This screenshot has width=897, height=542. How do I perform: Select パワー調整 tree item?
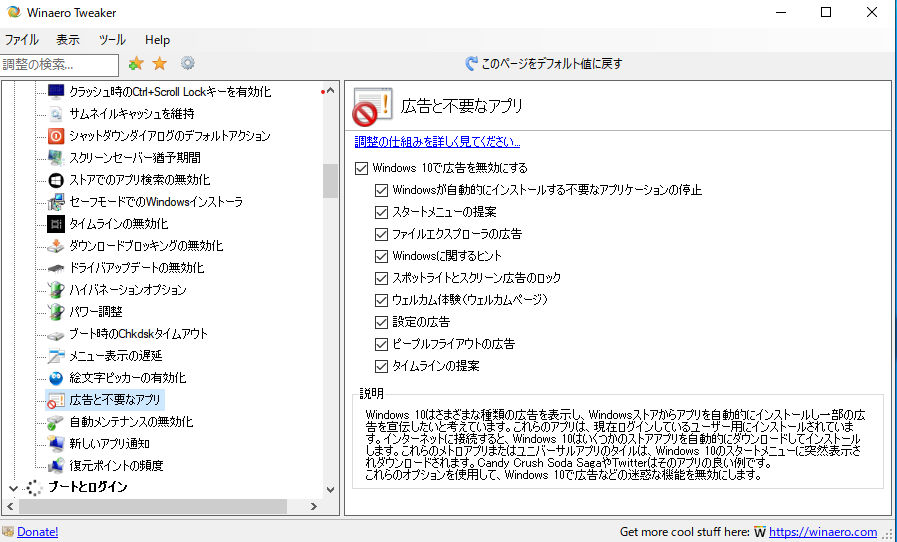click(x=96, y=312)
